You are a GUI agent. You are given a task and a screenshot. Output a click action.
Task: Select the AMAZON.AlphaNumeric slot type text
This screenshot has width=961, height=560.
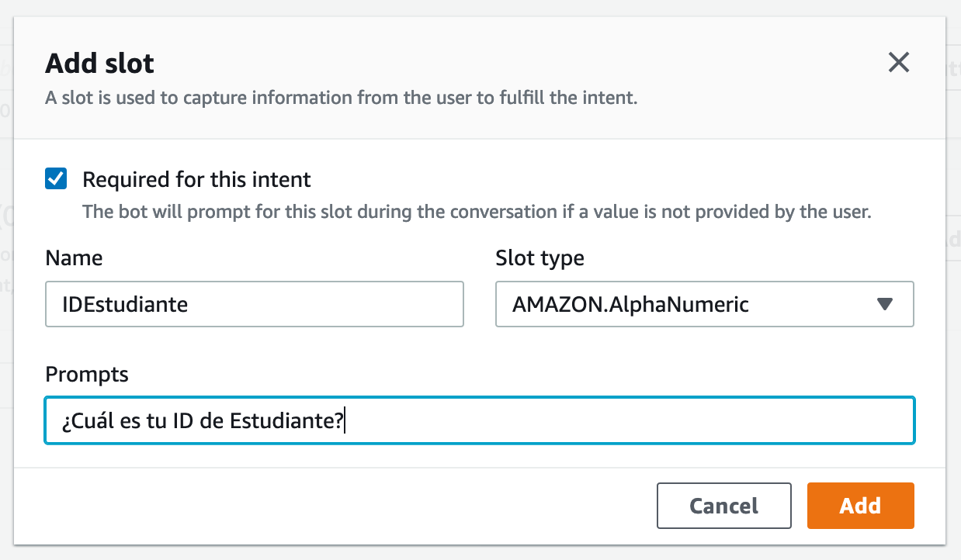pos(630,304)
